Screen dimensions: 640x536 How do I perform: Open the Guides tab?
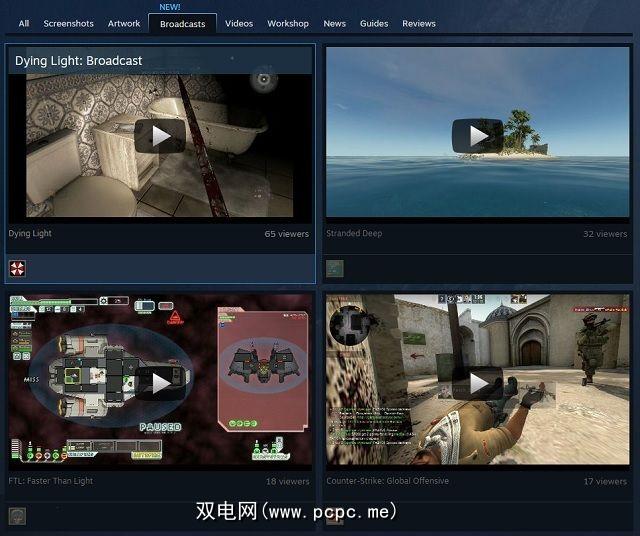[374, 24]
